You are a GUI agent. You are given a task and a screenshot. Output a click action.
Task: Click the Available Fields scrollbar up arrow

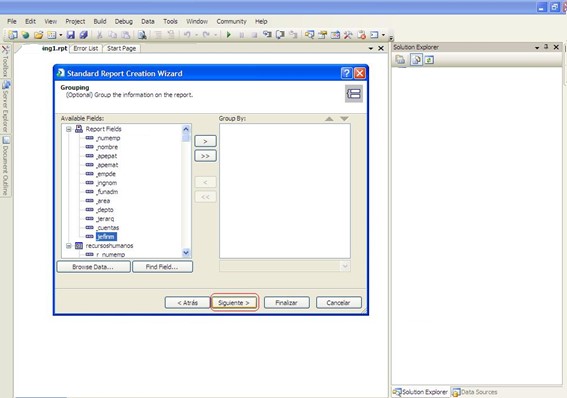click(x=186, y=129)
